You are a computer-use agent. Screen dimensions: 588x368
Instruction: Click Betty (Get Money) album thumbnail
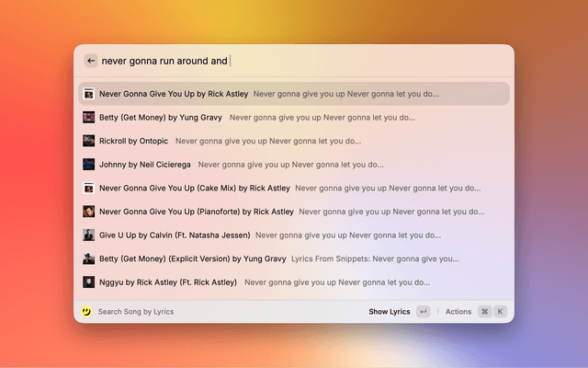[88, 118]
